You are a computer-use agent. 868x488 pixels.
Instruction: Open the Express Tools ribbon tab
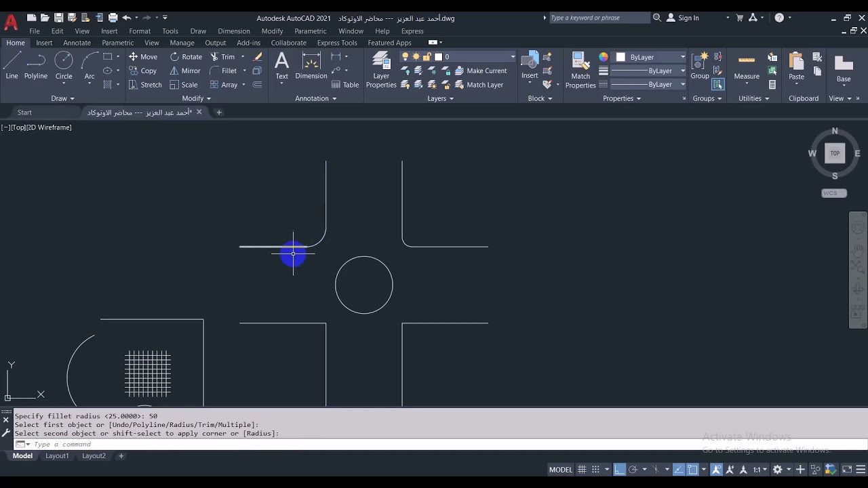(337, 43)
